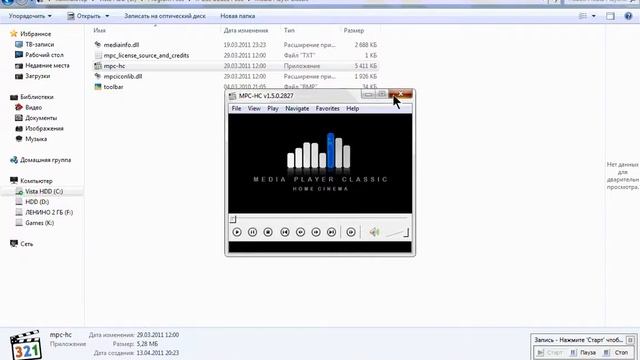The image size is (640, 360).
Task: Open the Упорядочить dropdown
Action: pyautogui.click(x=30, y=16)
